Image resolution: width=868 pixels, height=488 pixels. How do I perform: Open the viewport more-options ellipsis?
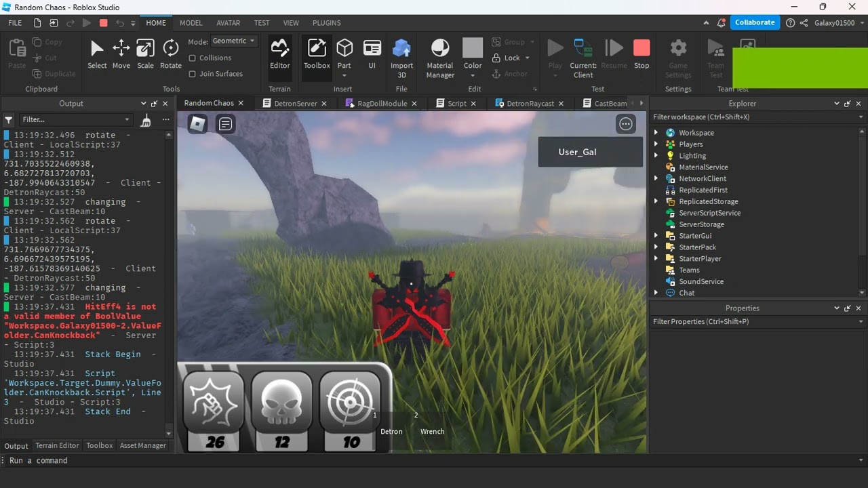click(x=626, y=124)
